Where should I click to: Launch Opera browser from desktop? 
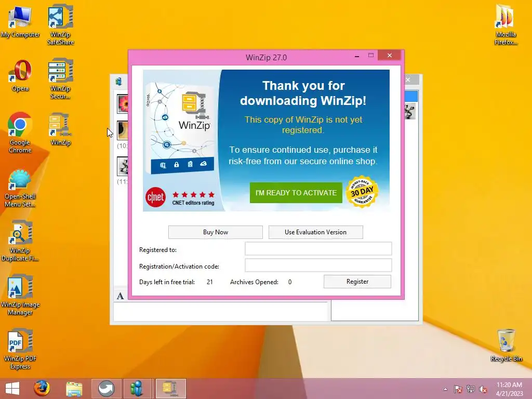tap(20, 75)
